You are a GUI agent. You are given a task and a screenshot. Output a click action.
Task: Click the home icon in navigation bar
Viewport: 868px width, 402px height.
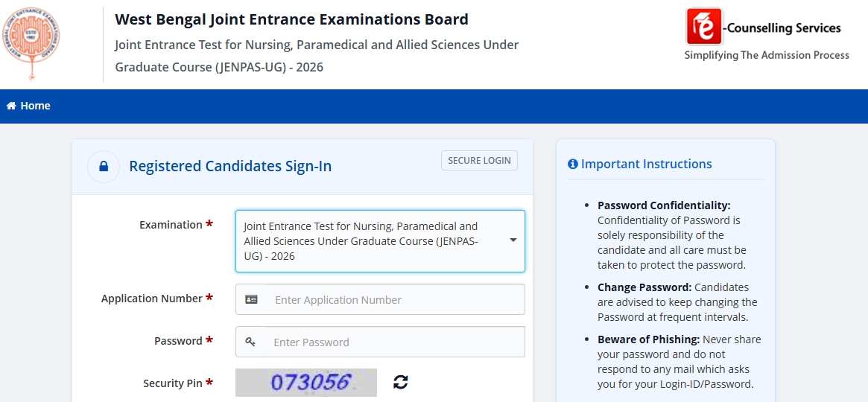10,106
